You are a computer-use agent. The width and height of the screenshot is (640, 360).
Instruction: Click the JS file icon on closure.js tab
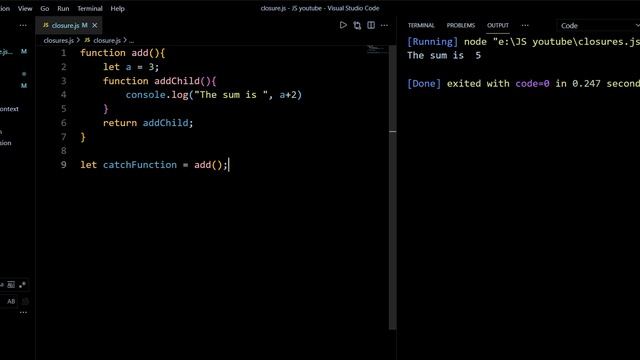tap(46, 25)
